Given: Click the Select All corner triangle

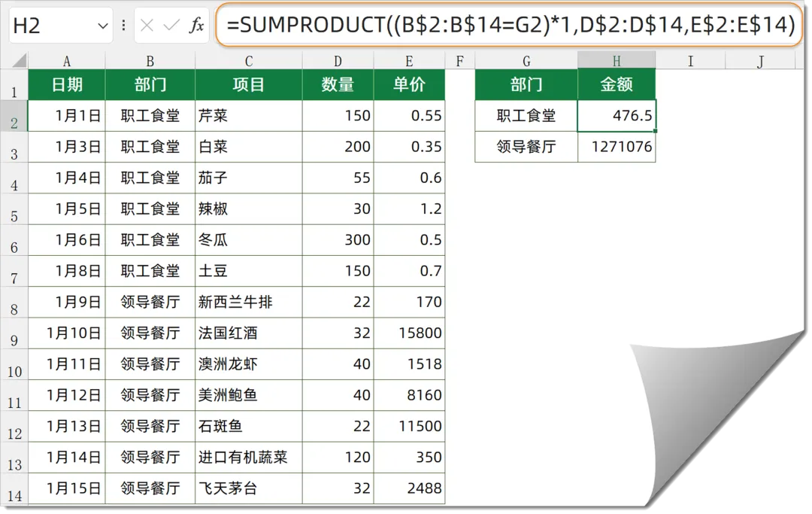Looking at the screenshot, I should (x=20, y=61).
